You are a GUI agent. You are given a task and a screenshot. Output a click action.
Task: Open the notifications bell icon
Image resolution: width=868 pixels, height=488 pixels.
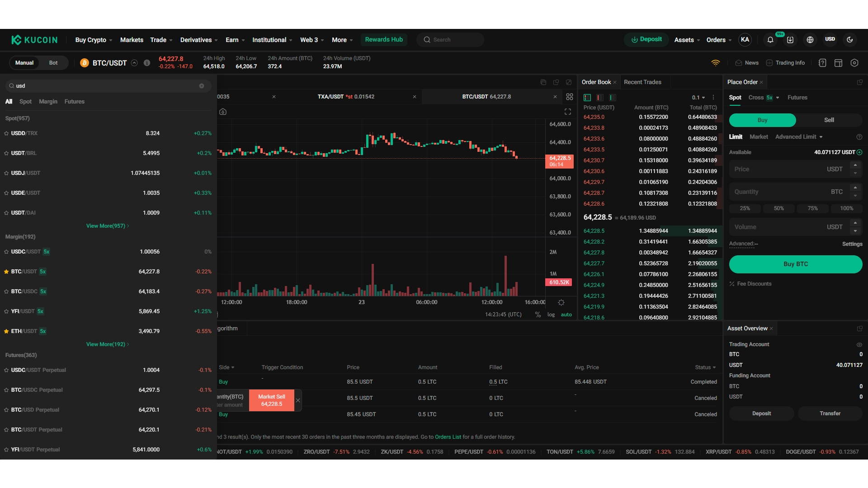770,40
